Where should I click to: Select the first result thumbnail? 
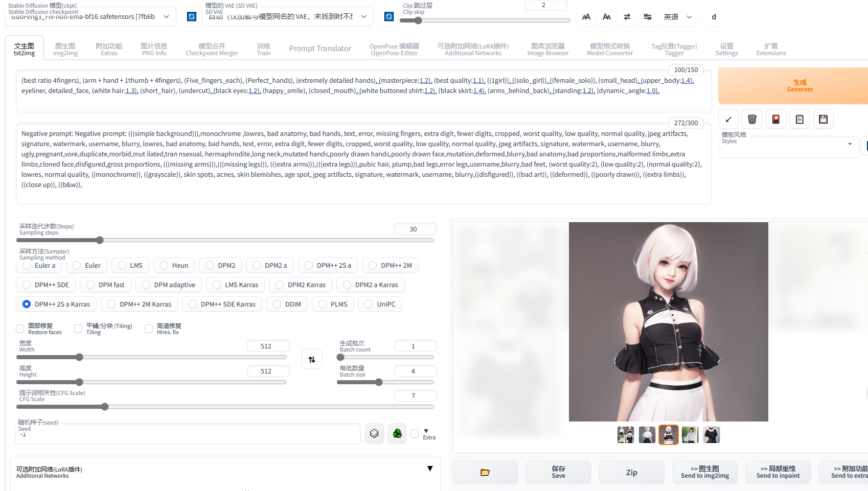[626, 435]
